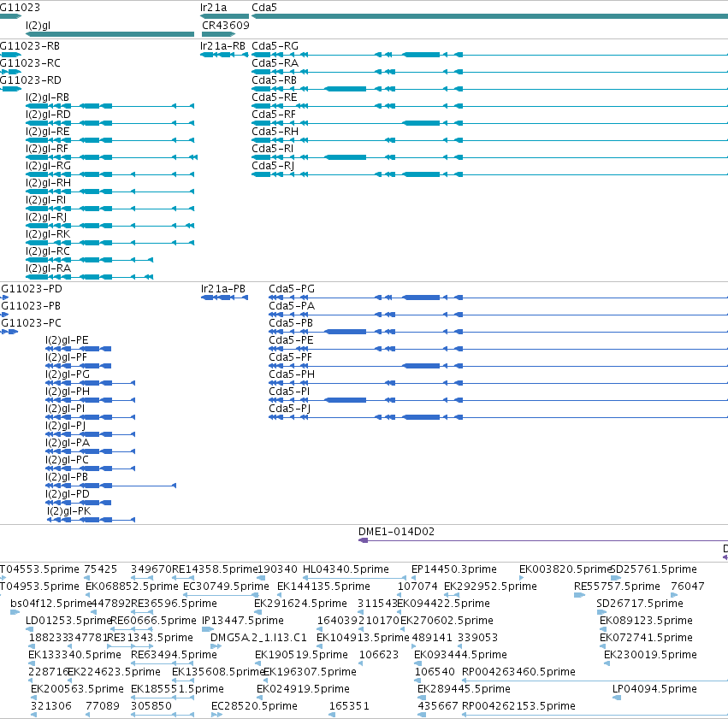Image resolution: width=728 pixels, height=719 pixels.
Task: Click transcript l(2)gl-RK
Action: pyautogui.click(x=109, y=243)
